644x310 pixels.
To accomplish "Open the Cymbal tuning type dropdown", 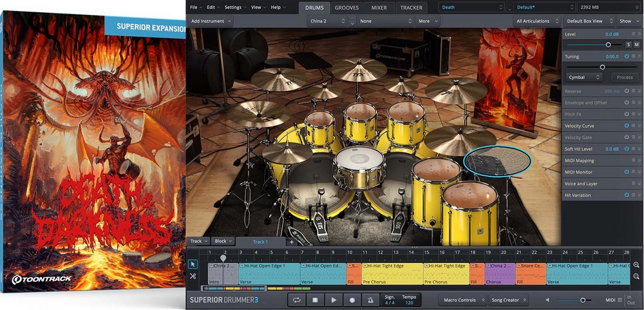I will [583, 77].
